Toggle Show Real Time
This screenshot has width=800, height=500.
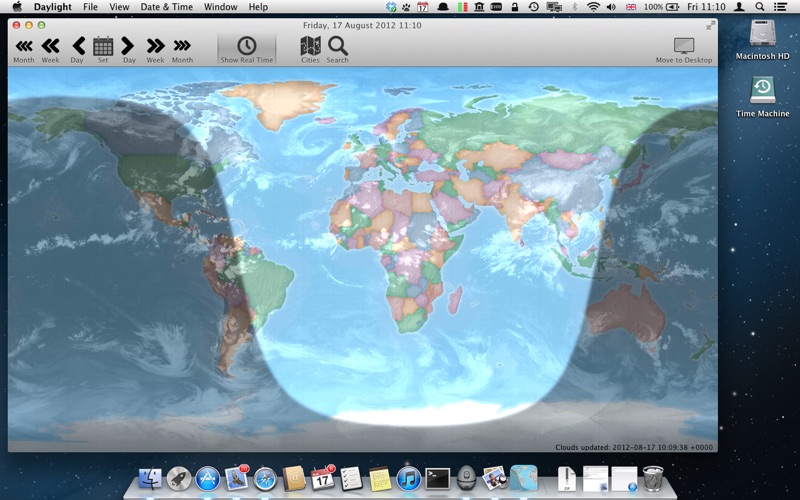(246, 47)
